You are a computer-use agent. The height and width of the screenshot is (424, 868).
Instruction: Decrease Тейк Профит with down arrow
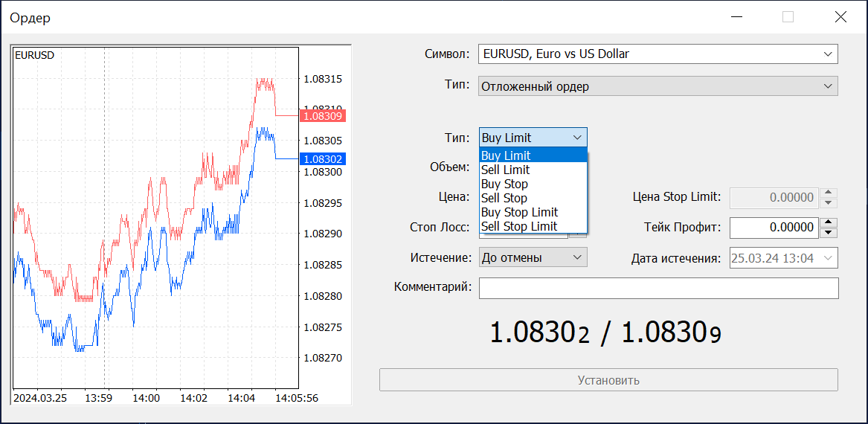[828, 232]
